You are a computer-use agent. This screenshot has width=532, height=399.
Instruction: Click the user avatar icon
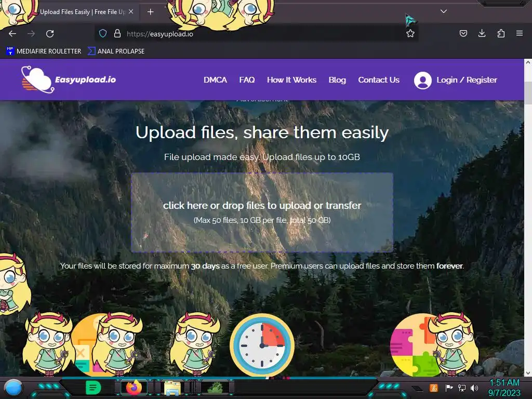pos(423,81)
